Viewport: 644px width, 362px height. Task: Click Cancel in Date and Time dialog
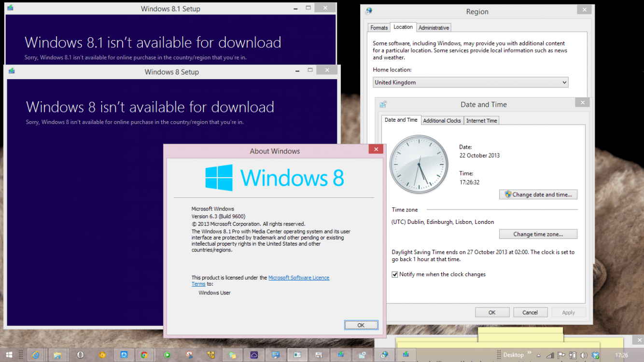click(x=530, y=312)
